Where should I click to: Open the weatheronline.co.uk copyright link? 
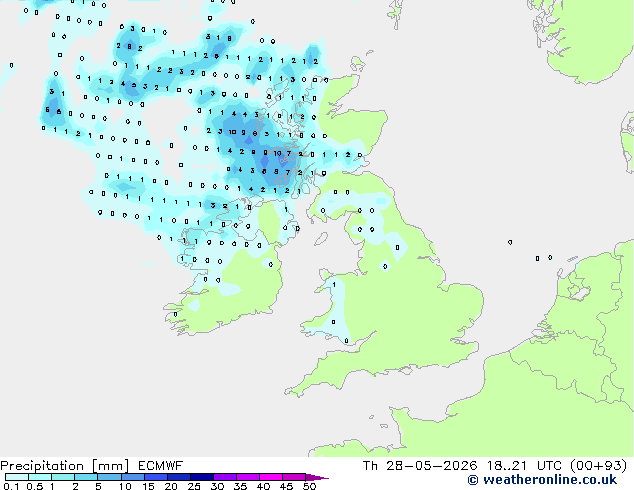click(542, 480)
